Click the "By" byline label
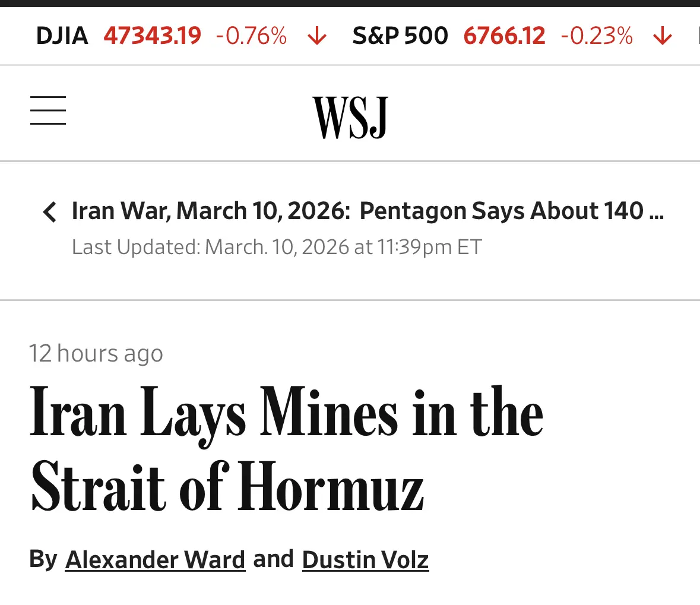This screenshot has height=605, width=700. pos(43,559)
